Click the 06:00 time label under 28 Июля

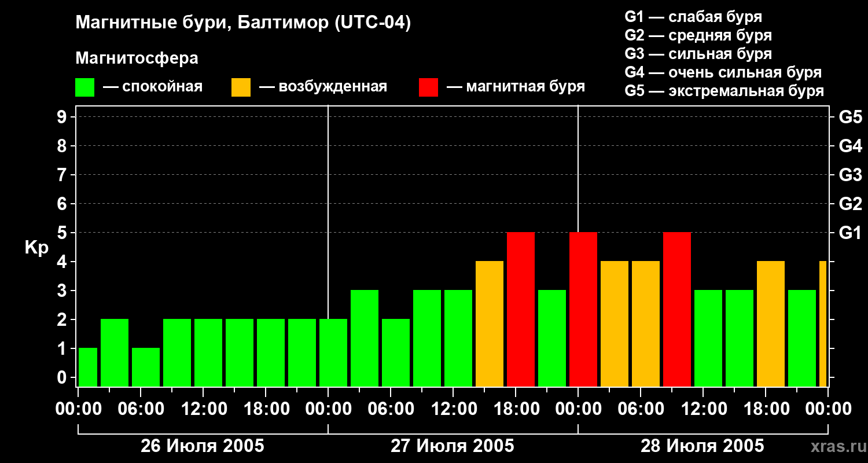click(641, 409)
